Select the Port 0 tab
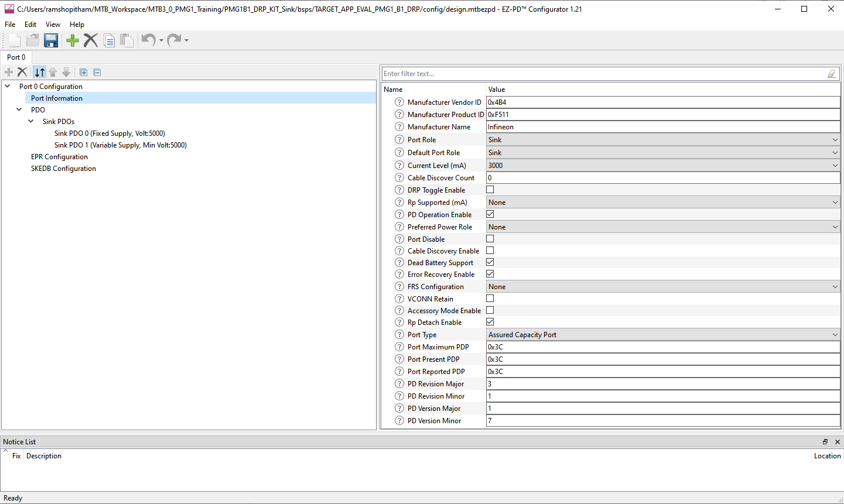Image resolution: width=844 pixels, height=504 pixels. click(16, 57)
